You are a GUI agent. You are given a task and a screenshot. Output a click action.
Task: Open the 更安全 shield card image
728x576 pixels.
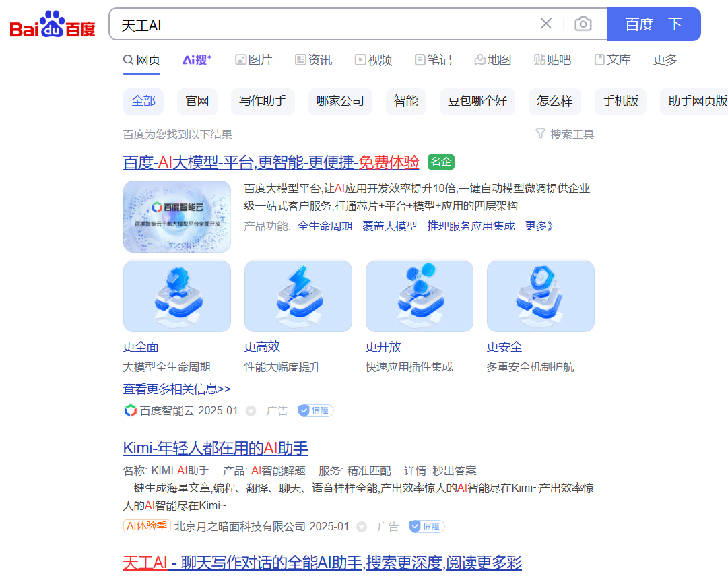[x=540, y=296]
